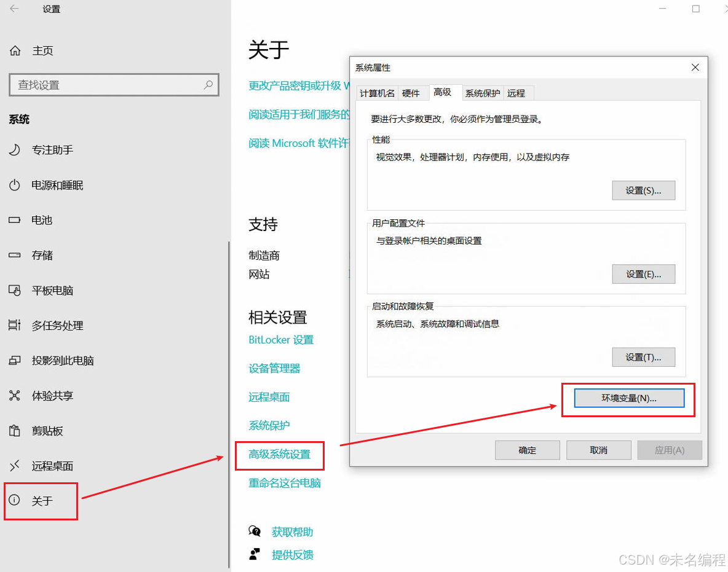728x572 pixels.
Task: Click 取消 in 系统属性 dialog
Action: (x=598, y=450)
